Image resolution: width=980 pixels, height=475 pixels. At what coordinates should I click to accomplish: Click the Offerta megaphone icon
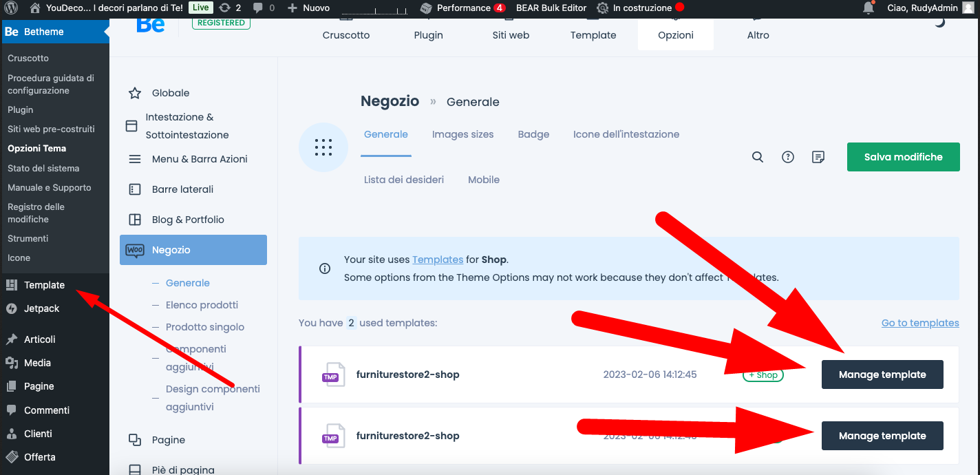tap(11, 457)
